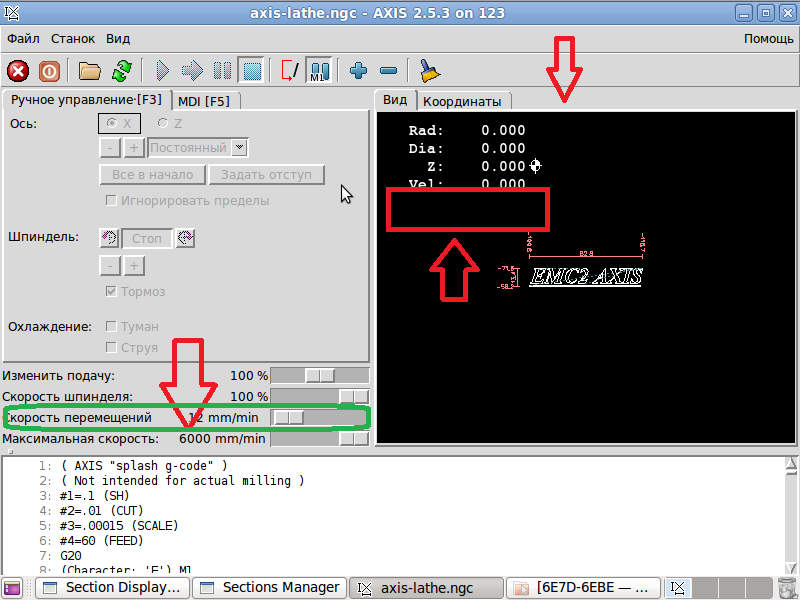Switch to MDI [F5] tab

[x=204, y=102]
